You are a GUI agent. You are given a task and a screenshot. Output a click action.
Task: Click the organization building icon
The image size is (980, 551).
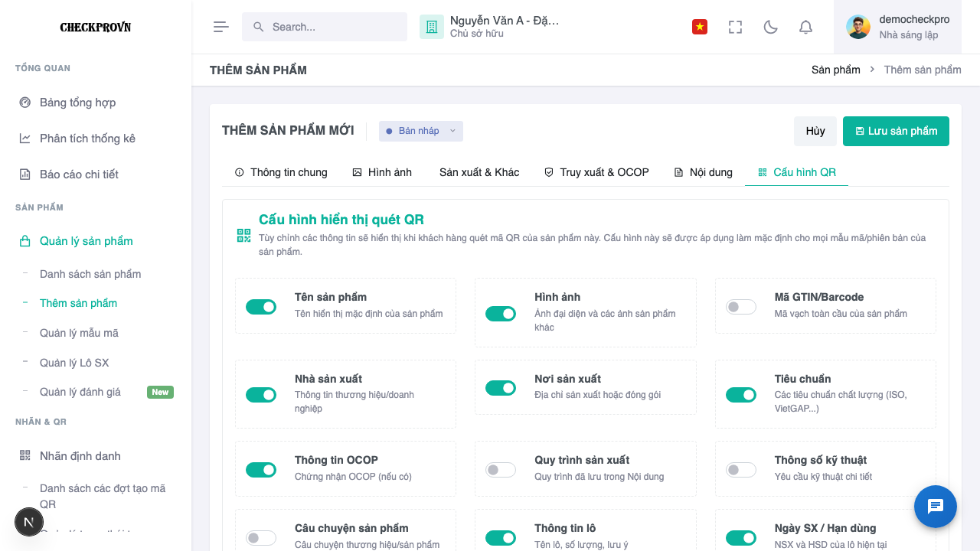tap(432, 27)
